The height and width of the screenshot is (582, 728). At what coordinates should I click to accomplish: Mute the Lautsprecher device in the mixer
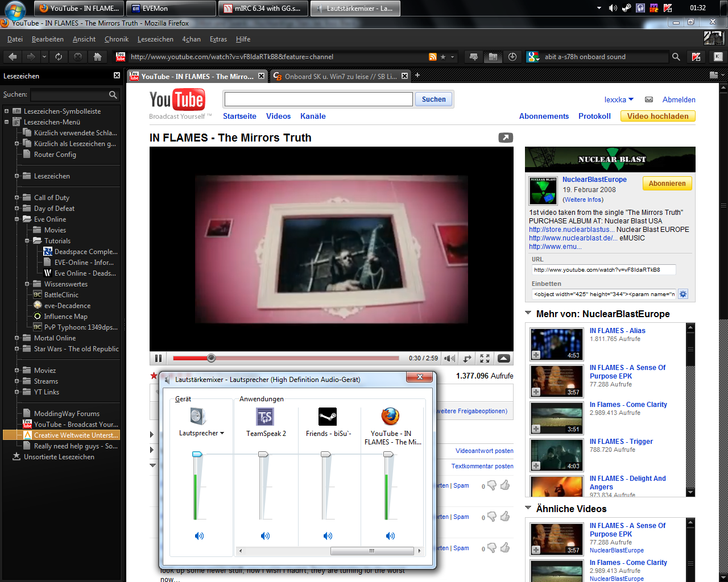[199, 536]
